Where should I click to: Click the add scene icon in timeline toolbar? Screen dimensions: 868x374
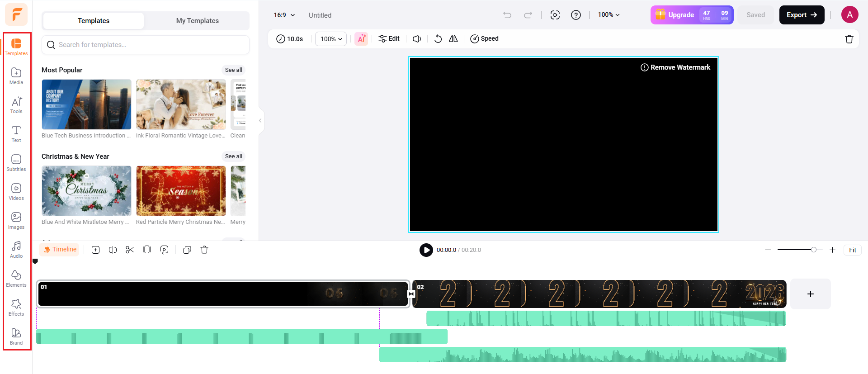[x=95, y=250]
